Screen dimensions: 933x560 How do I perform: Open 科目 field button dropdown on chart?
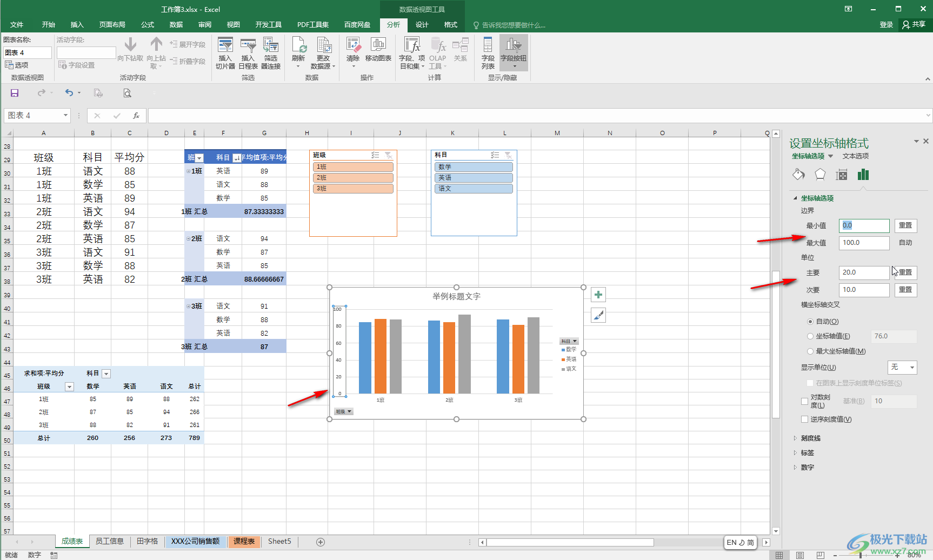pyautogui.click(x=569, y=341)
